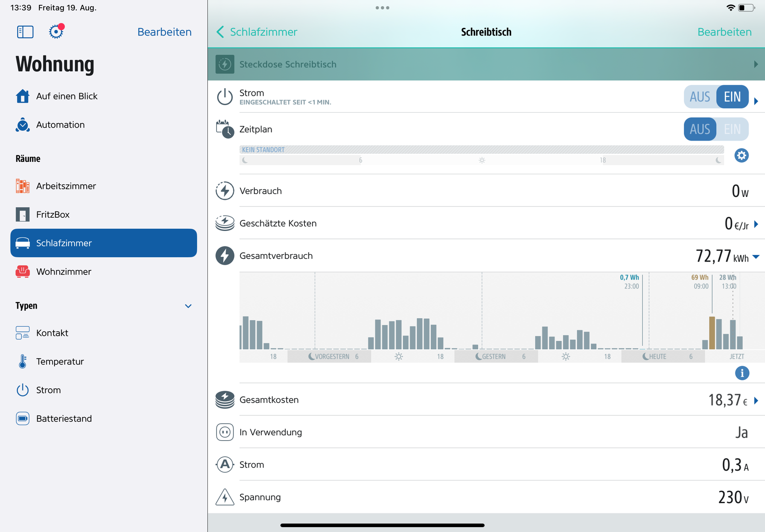Turn Zeitplan schedule to EIN
This screenshot has width=765, height=532.
click(x=732, y=129)
